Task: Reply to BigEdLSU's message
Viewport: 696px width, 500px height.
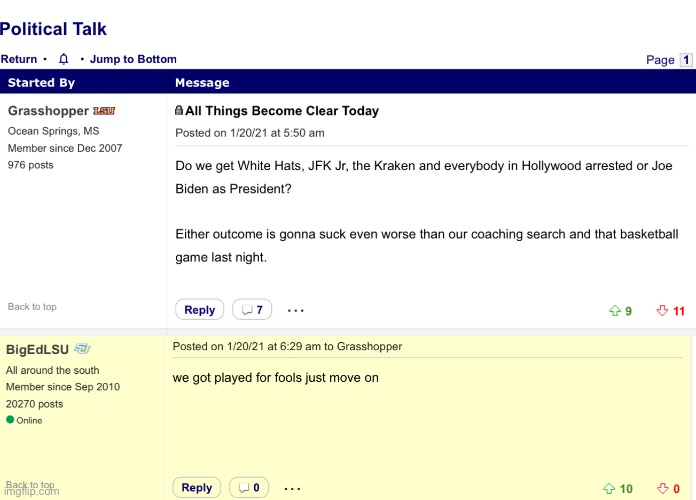Action: [x=197, y=488]
